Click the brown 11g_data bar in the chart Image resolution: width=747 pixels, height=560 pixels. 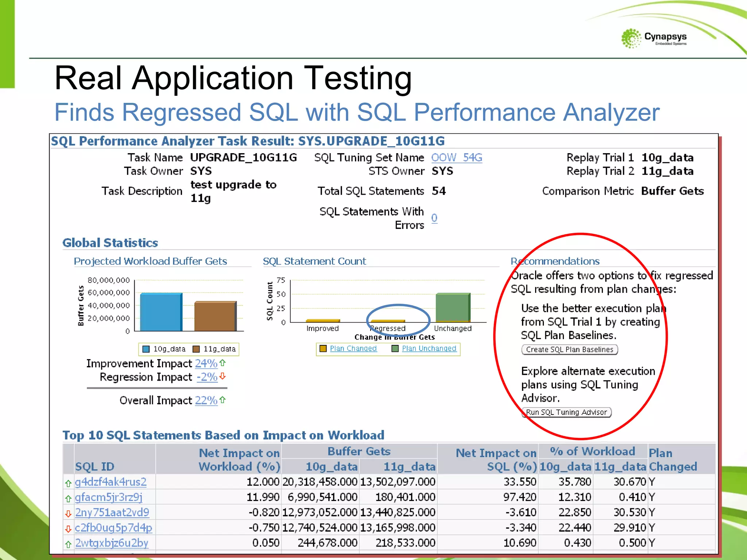pyautogui.click(x=216, y=316)
